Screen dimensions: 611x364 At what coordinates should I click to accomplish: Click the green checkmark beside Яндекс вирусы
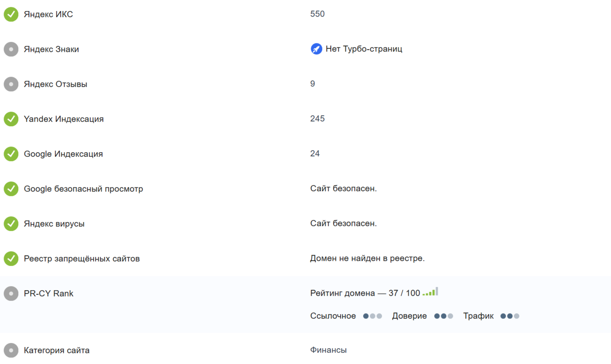pyautogui.click(x=11, y=224)
